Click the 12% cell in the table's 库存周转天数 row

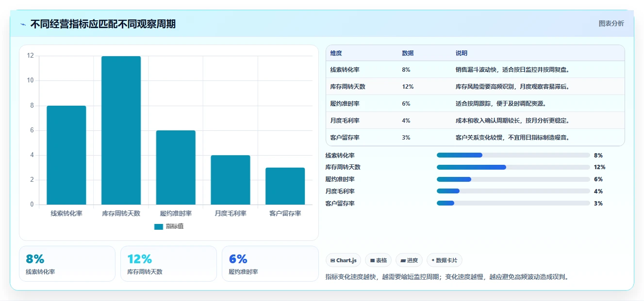coord(408,87)
